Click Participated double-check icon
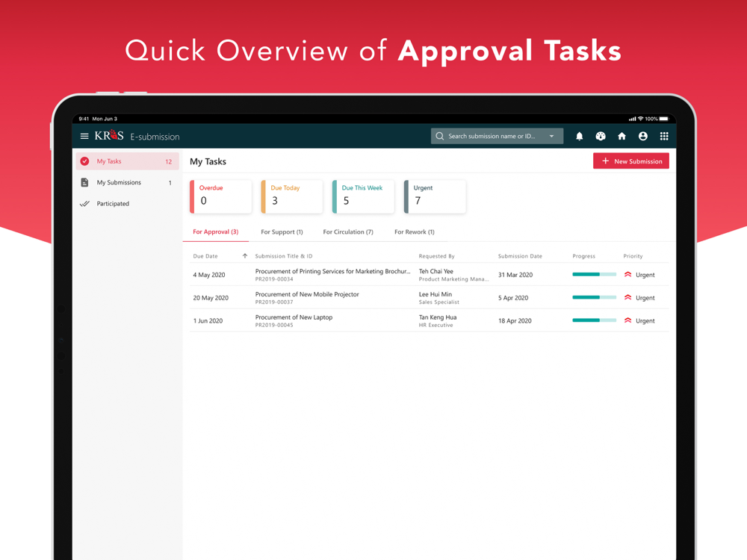 point(85,203)
